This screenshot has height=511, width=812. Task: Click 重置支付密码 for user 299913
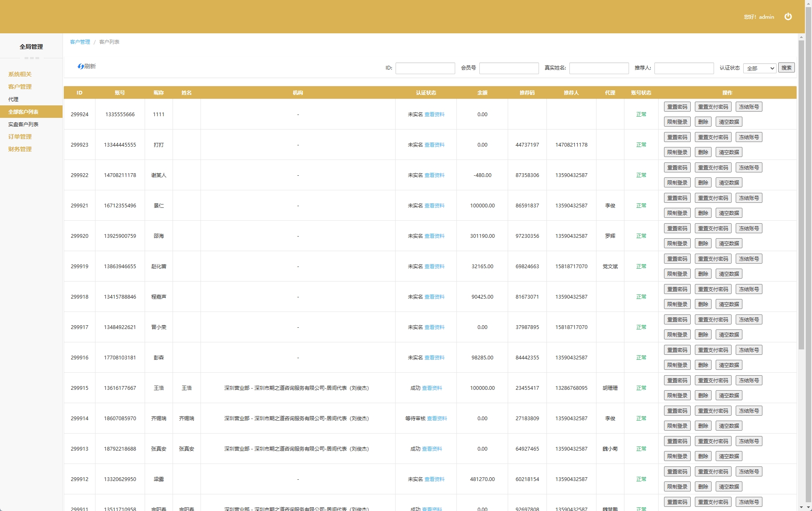click(x=713, y=441)
